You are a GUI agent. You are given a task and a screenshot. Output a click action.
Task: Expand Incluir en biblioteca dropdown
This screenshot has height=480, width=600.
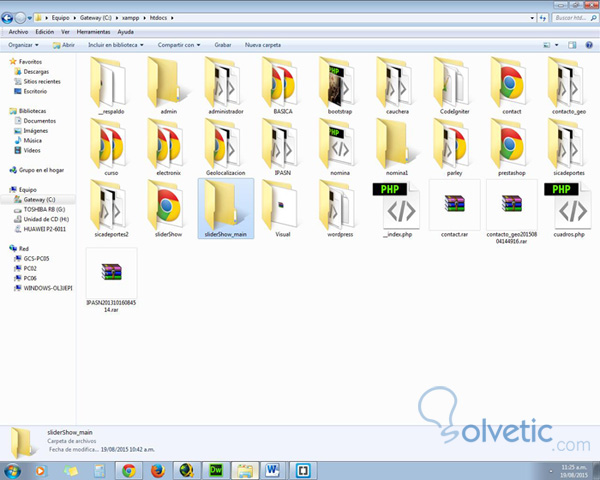tap(116, 45)
